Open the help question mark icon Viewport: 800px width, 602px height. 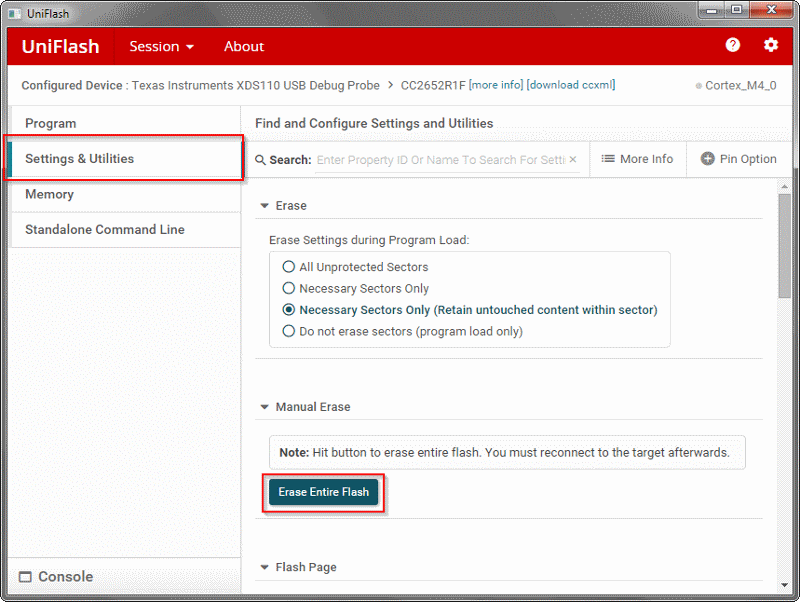tap(733, 46)
